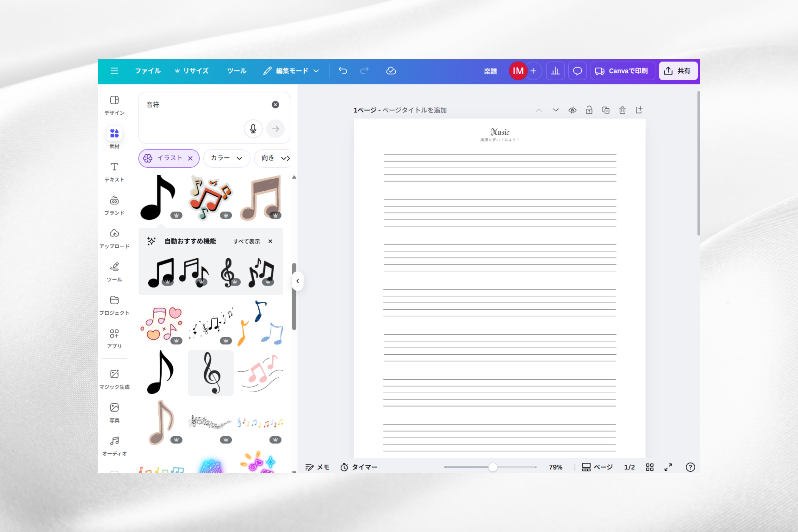The width and height of the screenshot is (798, 532).
Task: Move page up with chevron
Action: pos(539,110)
